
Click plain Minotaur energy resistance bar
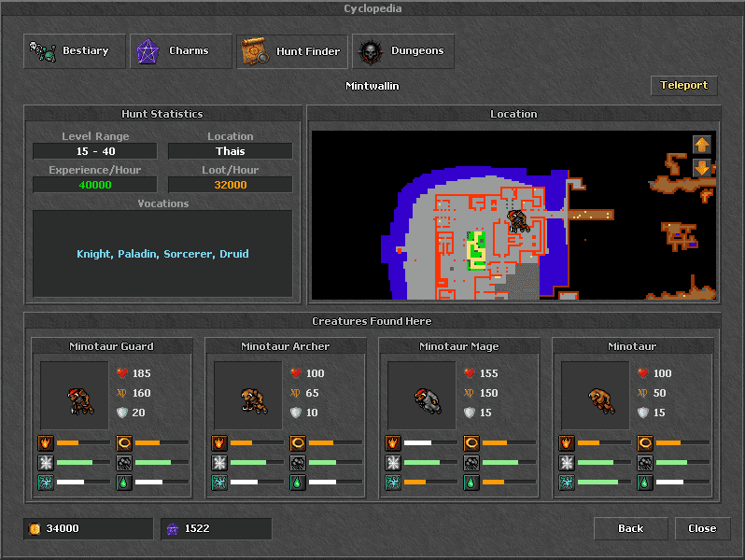tap(604, 483)
